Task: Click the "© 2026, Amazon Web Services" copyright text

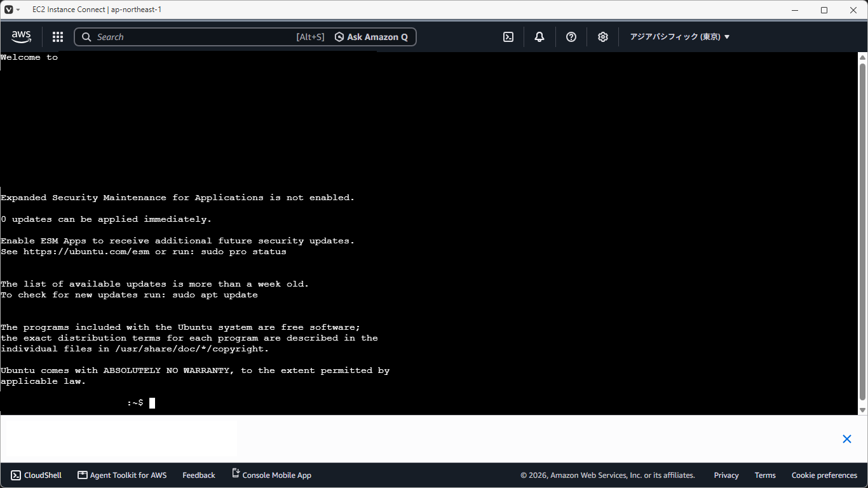Action: click(x=607, y=475)
